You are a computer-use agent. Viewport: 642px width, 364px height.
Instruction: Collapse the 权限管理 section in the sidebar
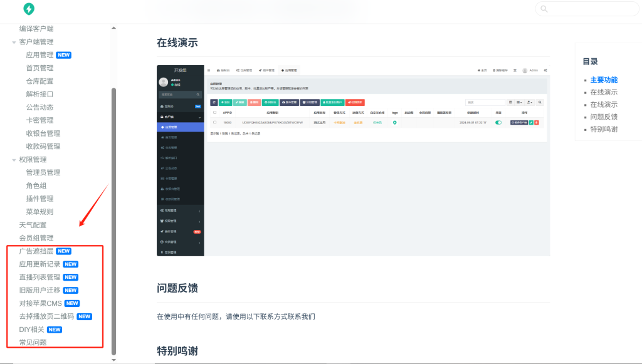pyautogui.click(x=14, y=159)
